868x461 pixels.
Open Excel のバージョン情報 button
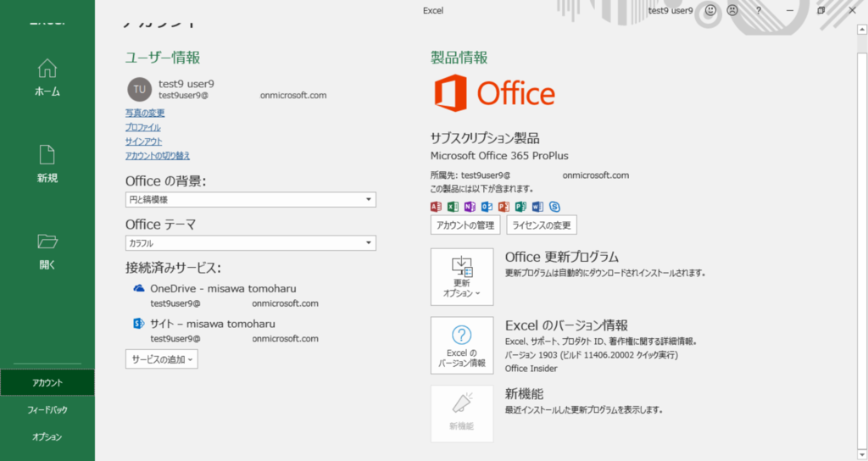tap(462, 346)
